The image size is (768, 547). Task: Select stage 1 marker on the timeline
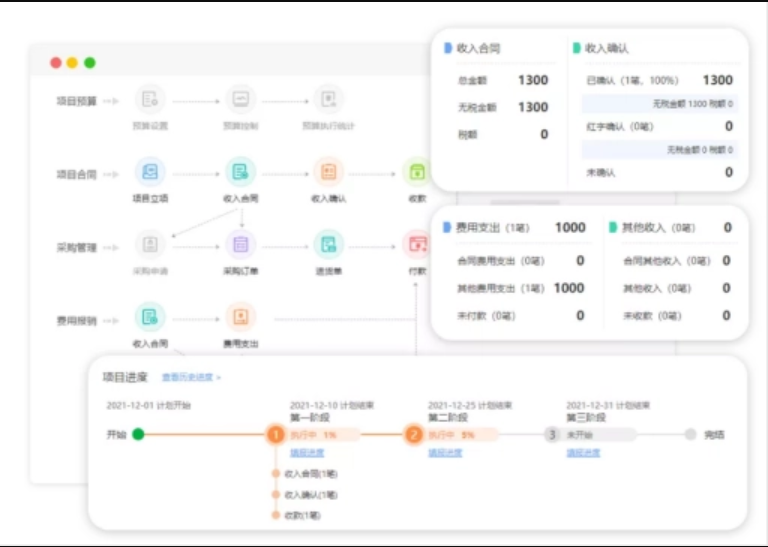tap(276, 435)
